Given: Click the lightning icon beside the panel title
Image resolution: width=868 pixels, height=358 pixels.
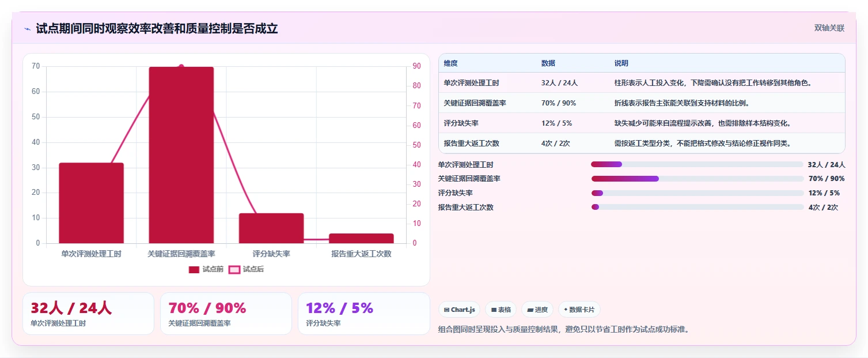Looking at the screenshot, I should click(27, 29).
